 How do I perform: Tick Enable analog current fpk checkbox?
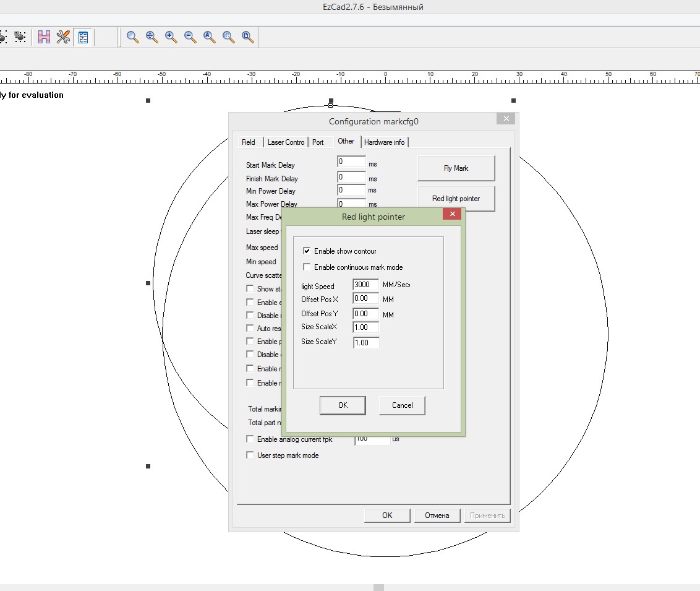(x=250, y=439)
